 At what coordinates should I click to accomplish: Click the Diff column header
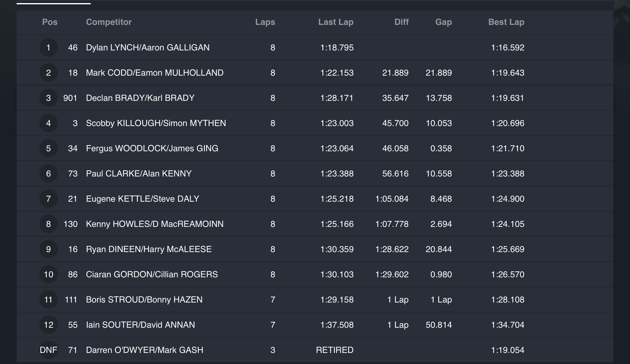pos(401,22)
